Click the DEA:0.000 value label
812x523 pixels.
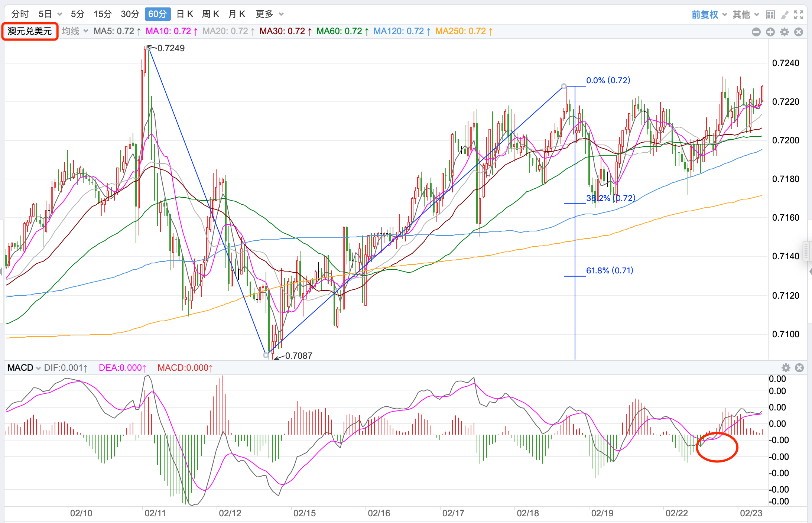(123, 368)
